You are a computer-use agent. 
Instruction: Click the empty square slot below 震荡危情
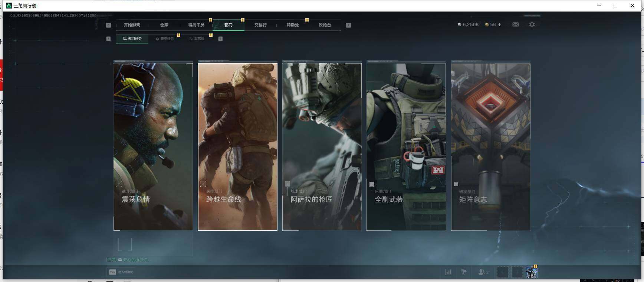click(125, 244)
